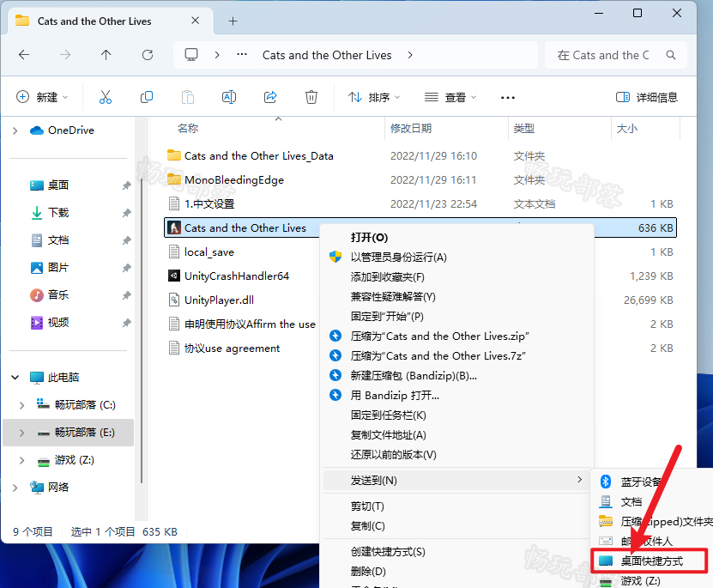Choose 固定到"开始"(P)
Image resolution: width=713 pixels, height=588 pixels.
458,317
